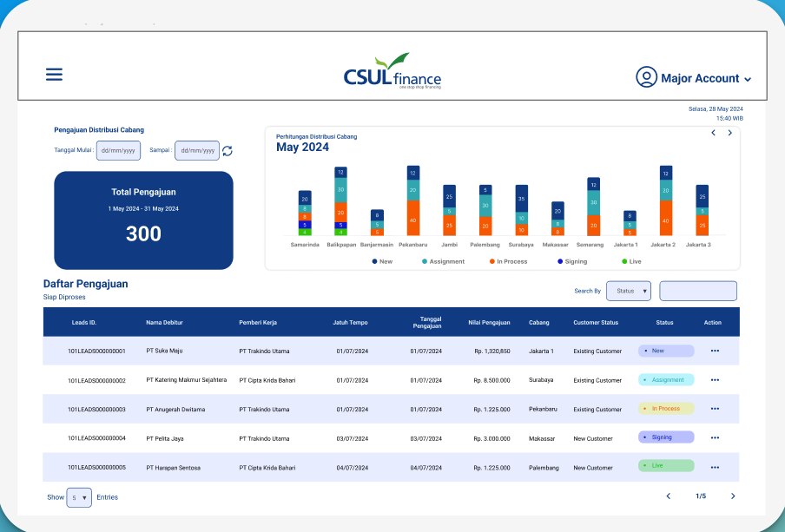This screenshot has width=785, height=532.
Task: Open actions menu for PT Anugerah Dwitama
Action: 715,409
